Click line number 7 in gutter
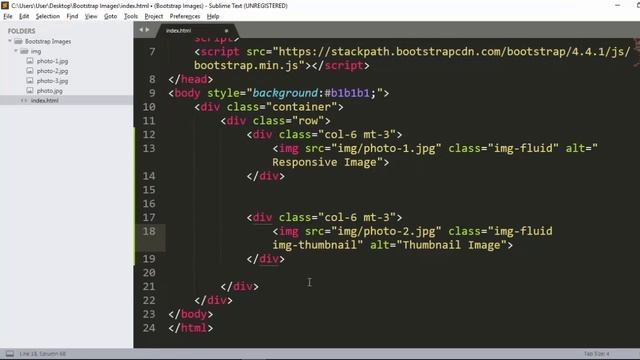 coord(152,52)
